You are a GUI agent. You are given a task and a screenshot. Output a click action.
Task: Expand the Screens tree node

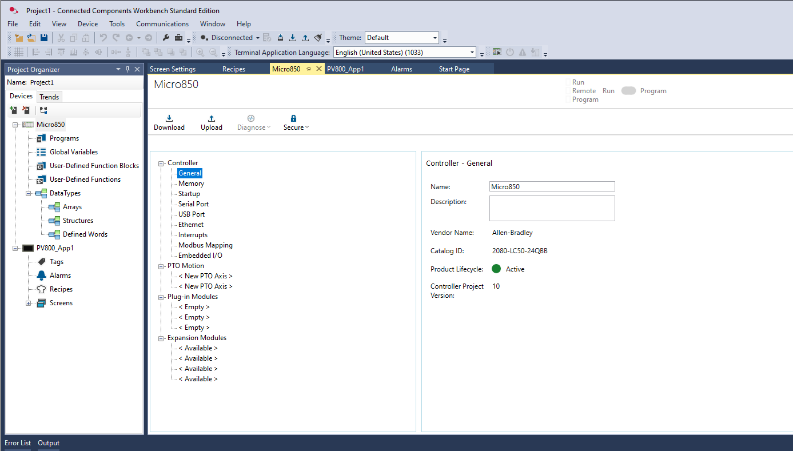pyautogui.click(x=29, y=303)
